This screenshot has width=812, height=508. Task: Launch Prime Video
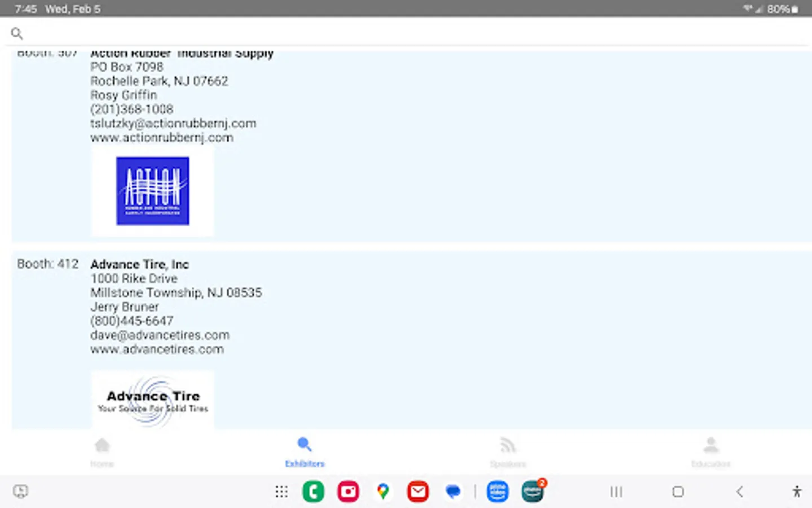click(x=498, y=491)
